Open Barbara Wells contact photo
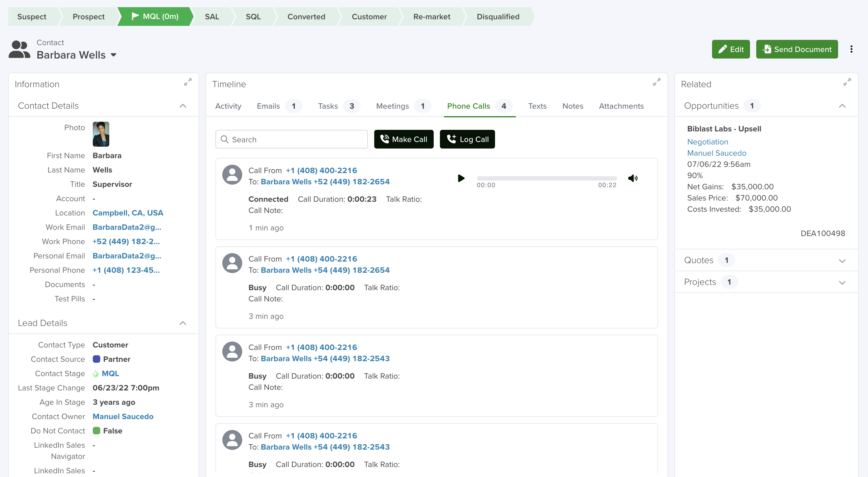The image size is (868, 477). pyautogui.click(x=101, y=134)
